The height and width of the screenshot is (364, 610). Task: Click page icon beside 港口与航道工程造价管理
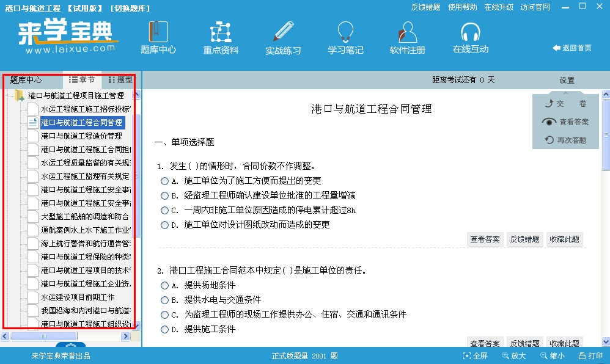point(33,136)
